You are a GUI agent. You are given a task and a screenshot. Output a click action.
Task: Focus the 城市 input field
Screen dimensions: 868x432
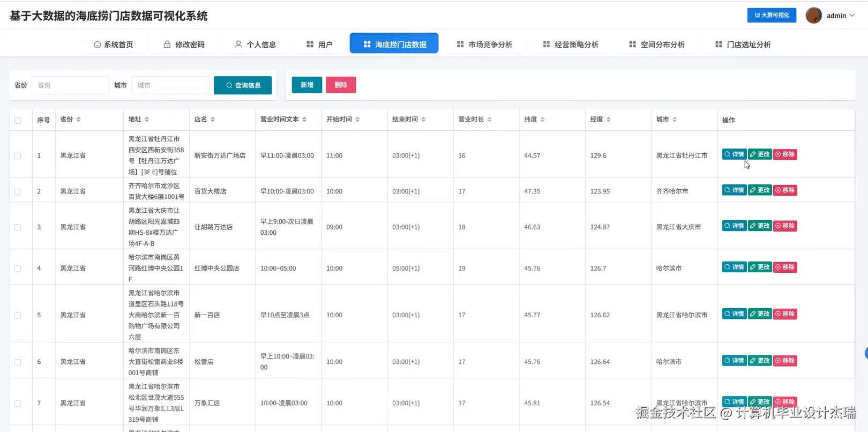pos(170,85)
